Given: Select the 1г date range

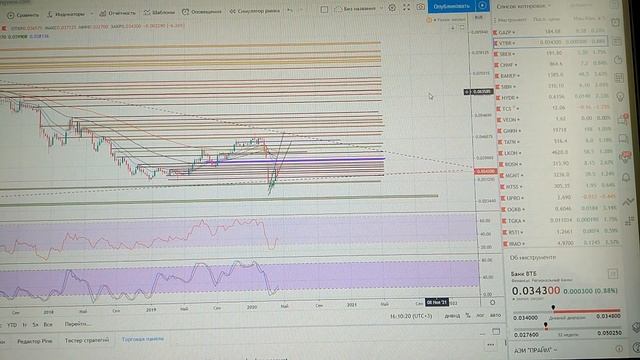Looking at the screenshot, I should pyautogui.click(x=24, y=325).
